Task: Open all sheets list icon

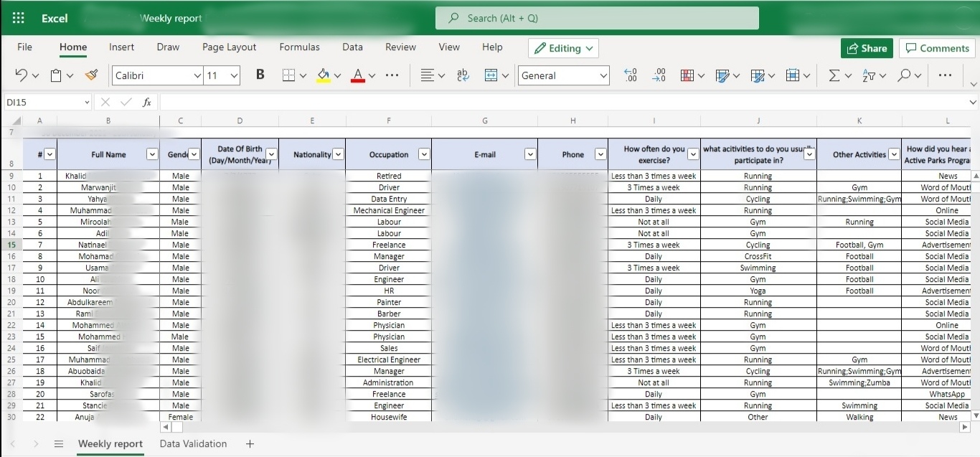Action: click(59, 444)
